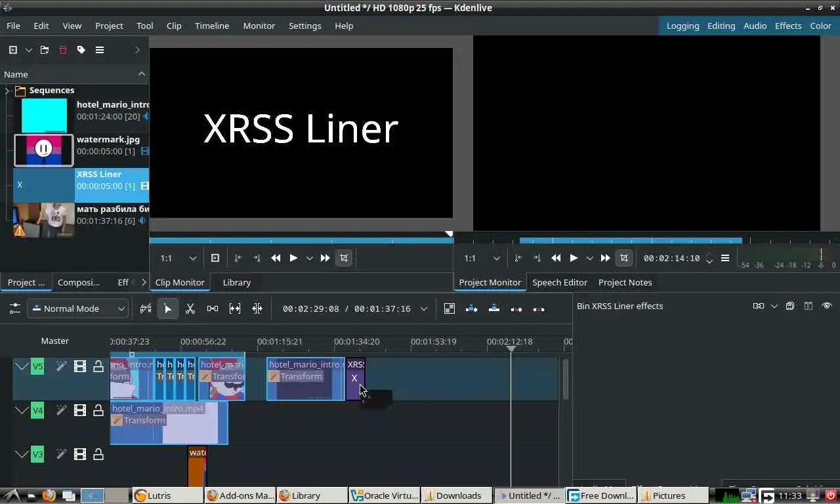Play the Clip Monitor preview
Image resolution: width=840 pixels, height=504 pixels.
click(x=293, y=258)
